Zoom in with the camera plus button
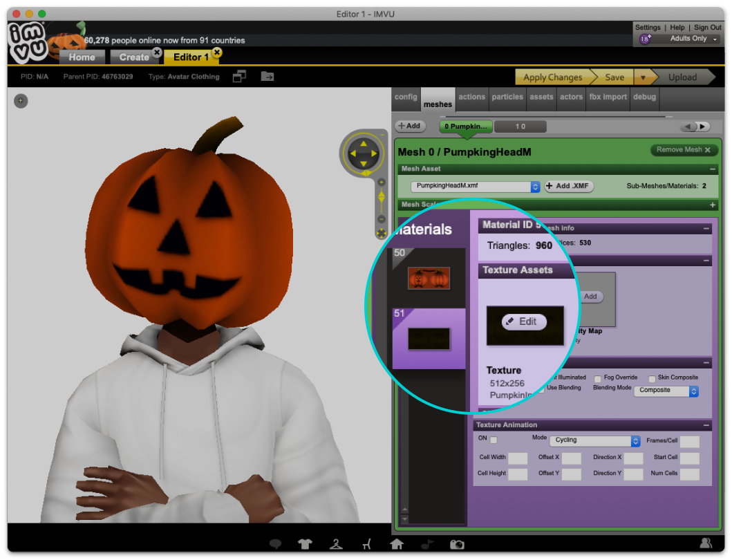 point(382,182)
